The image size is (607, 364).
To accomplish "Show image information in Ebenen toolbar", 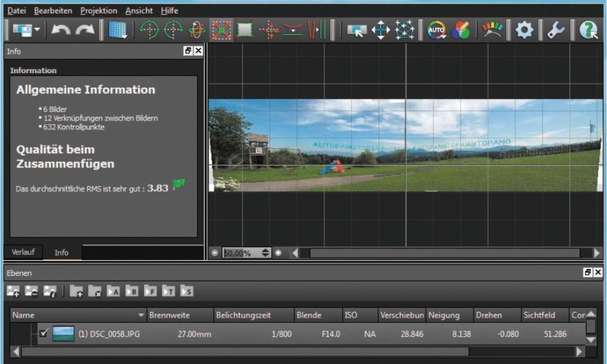I will tap(50, 291).
